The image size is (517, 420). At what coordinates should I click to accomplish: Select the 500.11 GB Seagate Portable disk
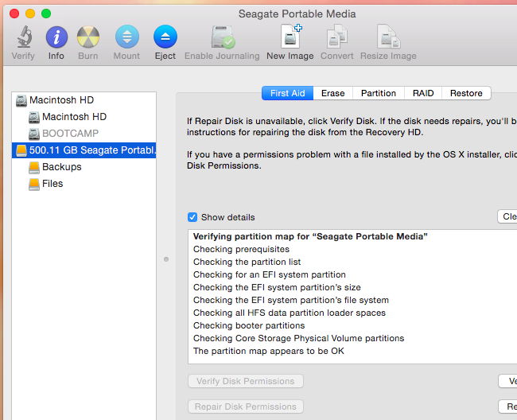coord(84,150)
